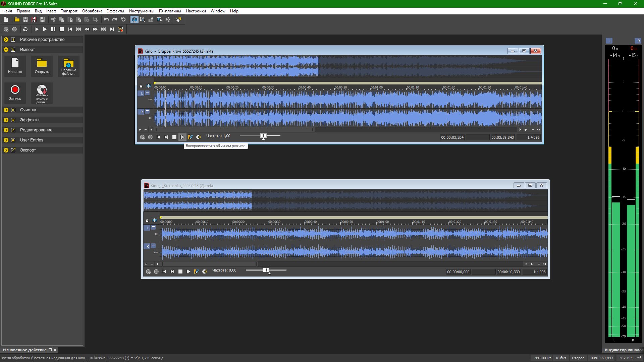Viewport: 644px width, 362px height.
Task: Click the Crop tool in toolbar
Action: [x=95, y=20]
